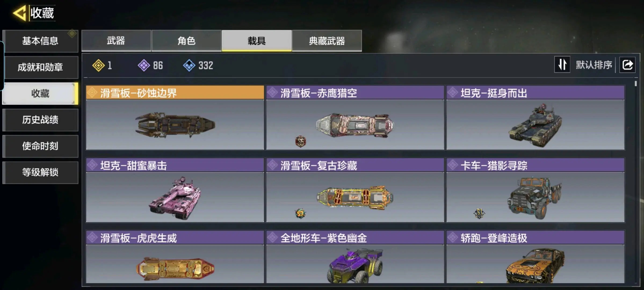Screen dimensions: 644x290
Task: Click the sort order arrows icon
Action: pos(562,65)
